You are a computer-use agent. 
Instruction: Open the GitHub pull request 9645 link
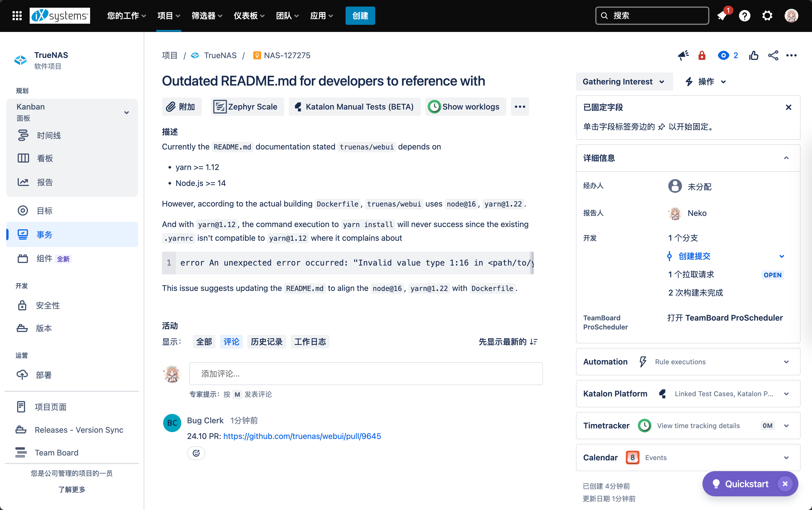pos(302,436)
